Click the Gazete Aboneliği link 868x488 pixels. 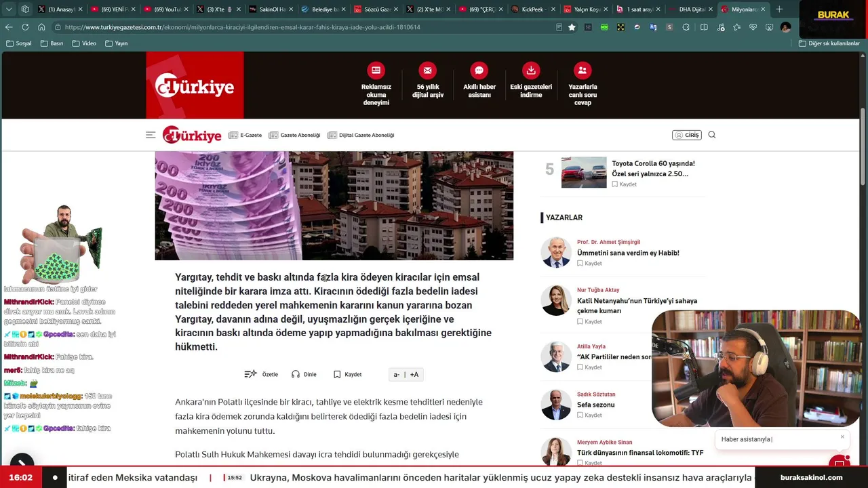[294, 135]
